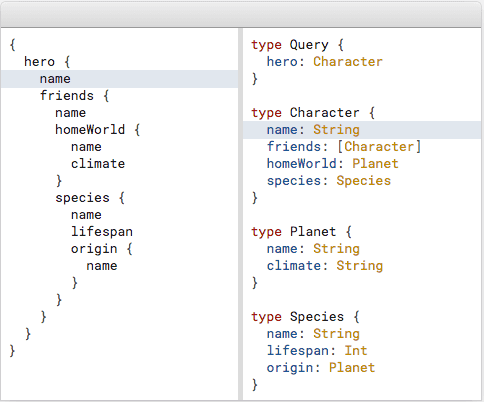Select the species field in the query
The width and height of the screenshot is (484, 402).
[82, 198]
